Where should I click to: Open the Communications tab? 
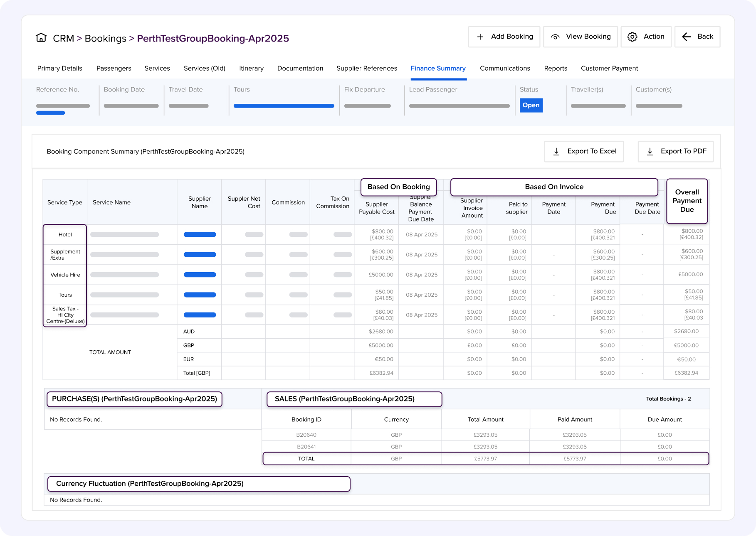pyautogui.click(x=505, y=68)
